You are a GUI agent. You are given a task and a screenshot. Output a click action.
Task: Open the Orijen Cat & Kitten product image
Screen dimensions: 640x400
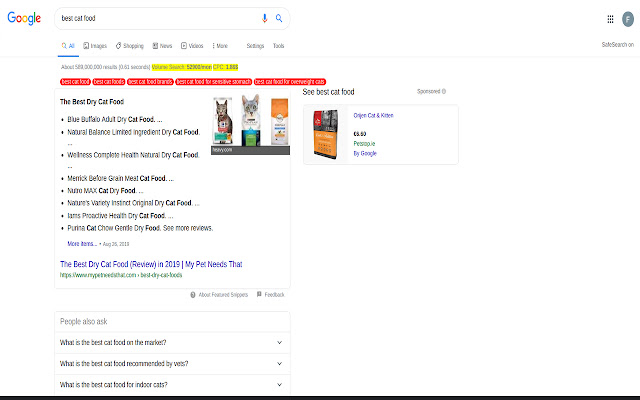326,134
